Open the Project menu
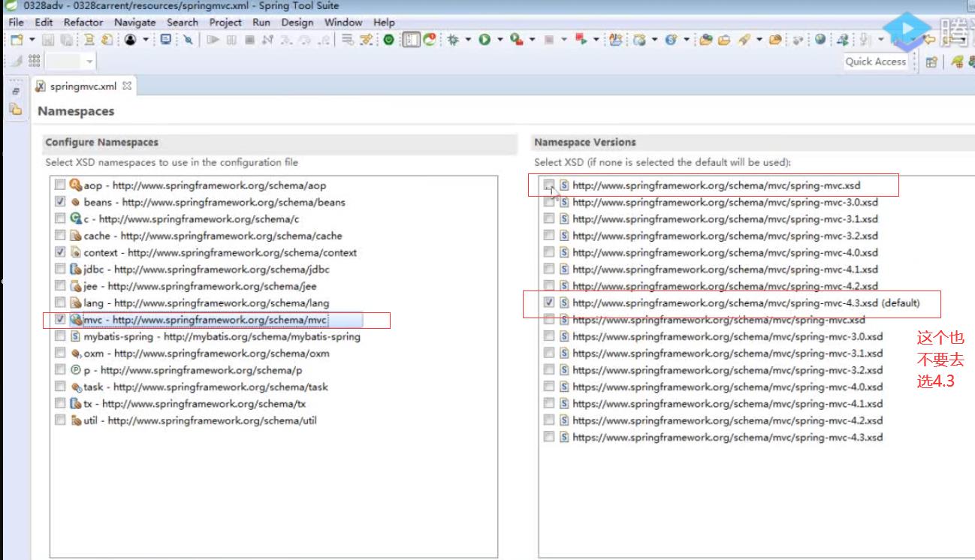 click(225, 23)
